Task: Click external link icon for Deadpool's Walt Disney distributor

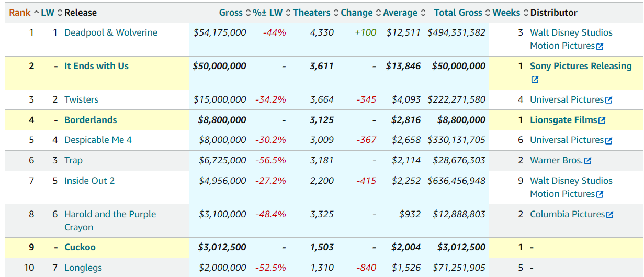Action: [x=600, y=46]
